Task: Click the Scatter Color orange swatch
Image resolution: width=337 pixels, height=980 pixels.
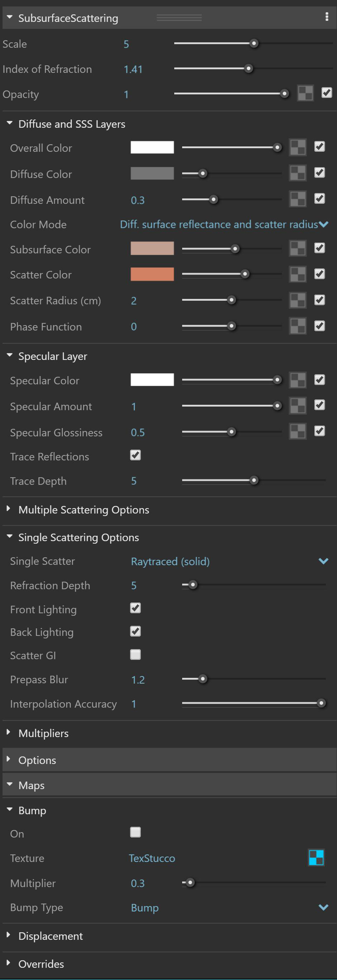Action: click(152, 274)
